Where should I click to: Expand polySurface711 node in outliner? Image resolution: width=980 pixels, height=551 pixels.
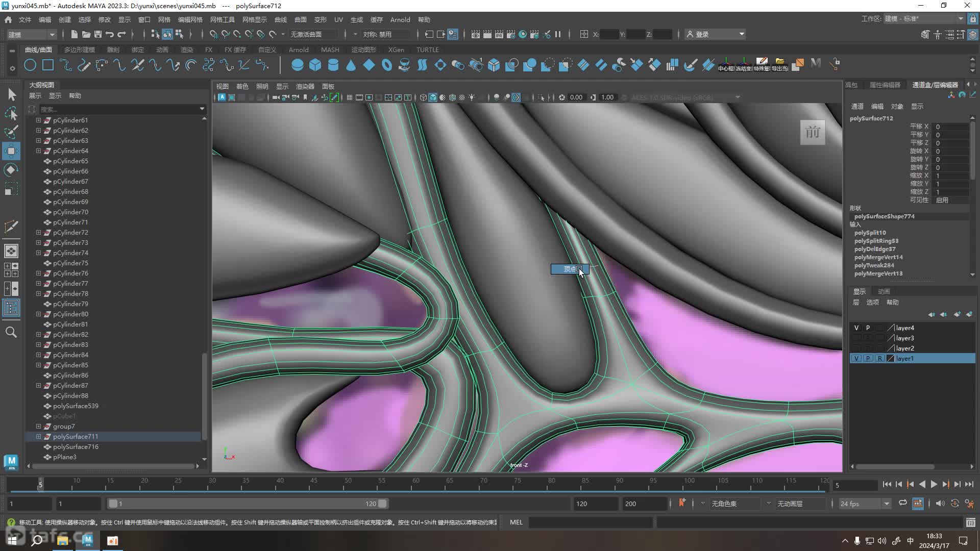click(38, 437)
